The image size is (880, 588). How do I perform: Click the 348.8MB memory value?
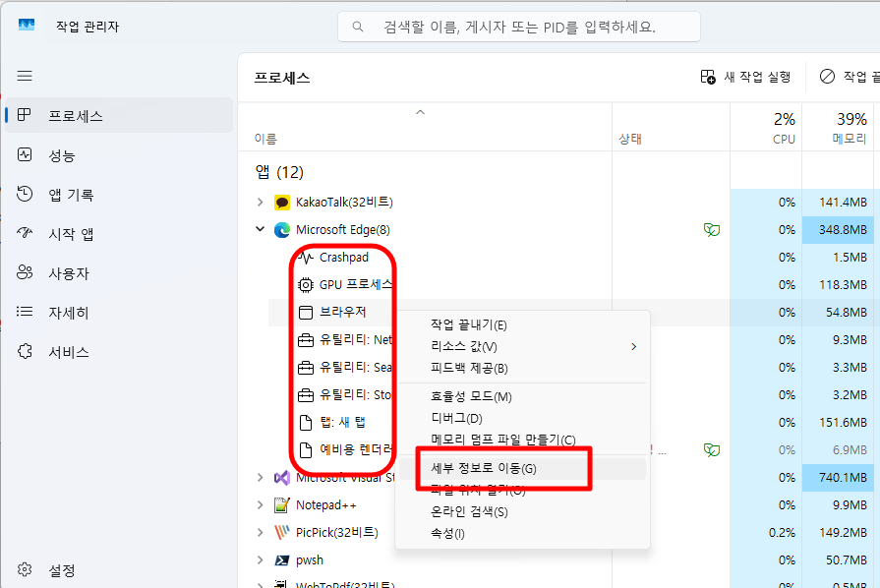[x=843, y=229]
